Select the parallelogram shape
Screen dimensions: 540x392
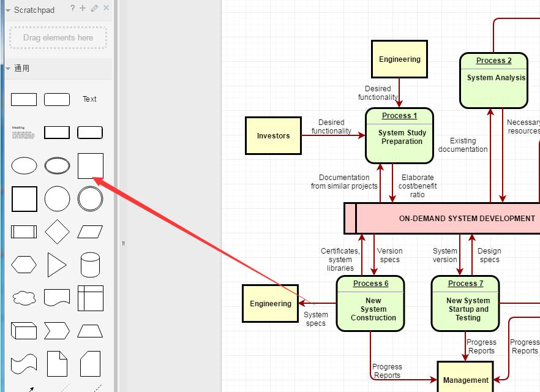click(90, 232)
